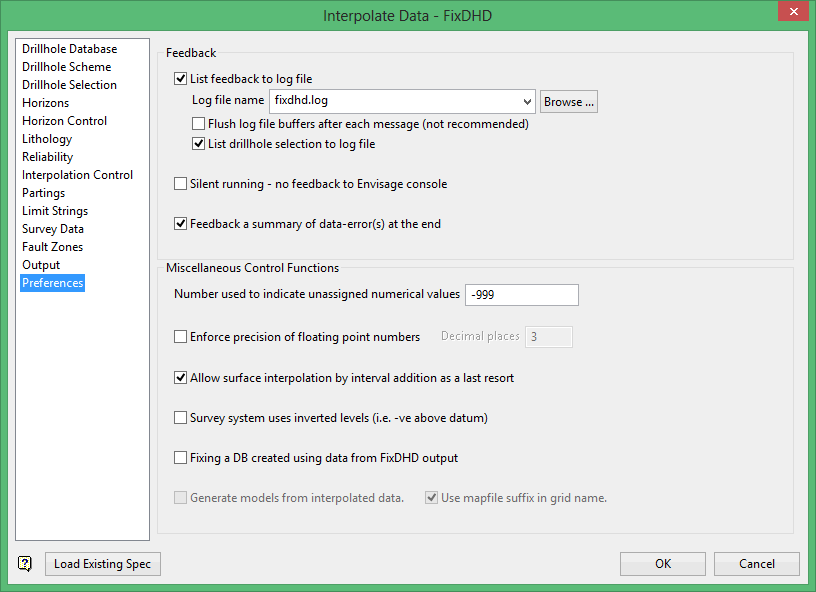Go to the Fault Zones section
Screen dimensions: 816x592
point(52,247)
